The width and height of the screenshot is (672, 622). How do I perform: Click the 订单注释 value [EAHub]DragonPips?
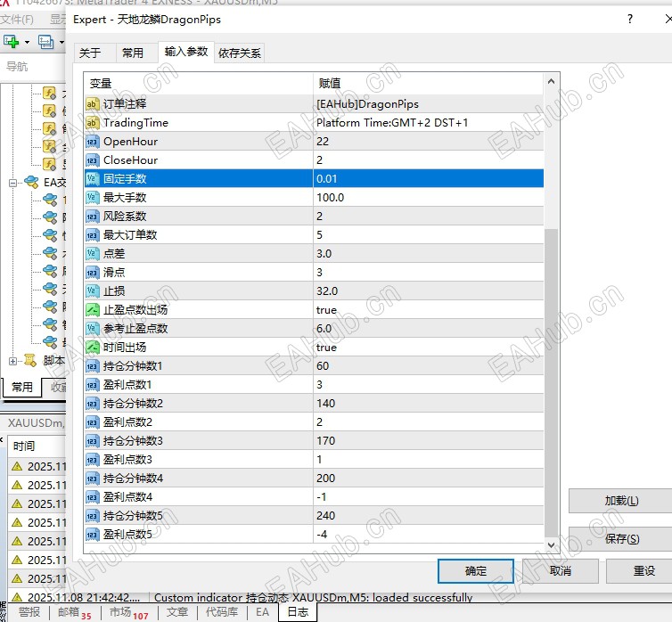(x=368, y=104)
